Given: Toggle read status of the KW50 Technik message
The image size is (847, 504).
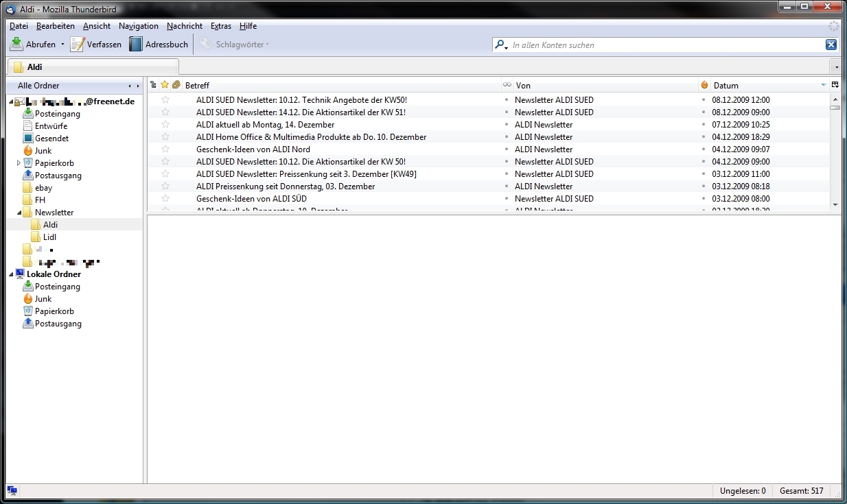Looking at the screenshot, I should pyautogui.click(x=507, y=100).
